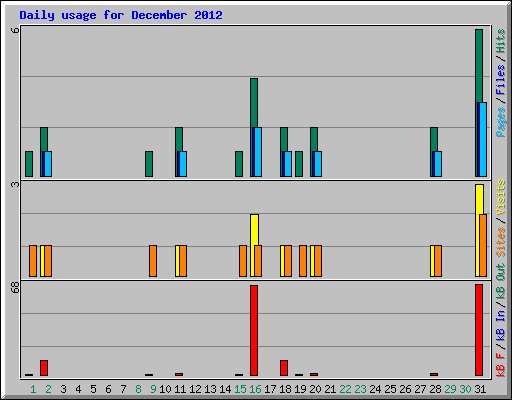
Task: Click day label 18 on the x-axis
Action: 285,389
